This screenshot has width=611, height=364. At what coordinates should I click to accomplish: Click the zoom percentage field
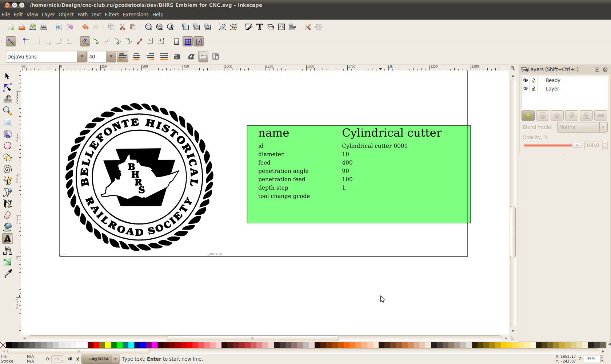click(x=592, y=359)
